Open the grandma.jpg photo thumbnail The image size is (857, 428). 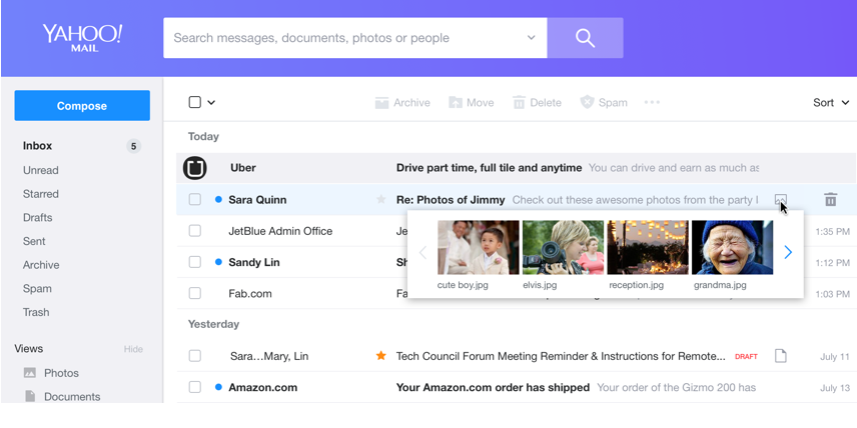pos(732,247)
